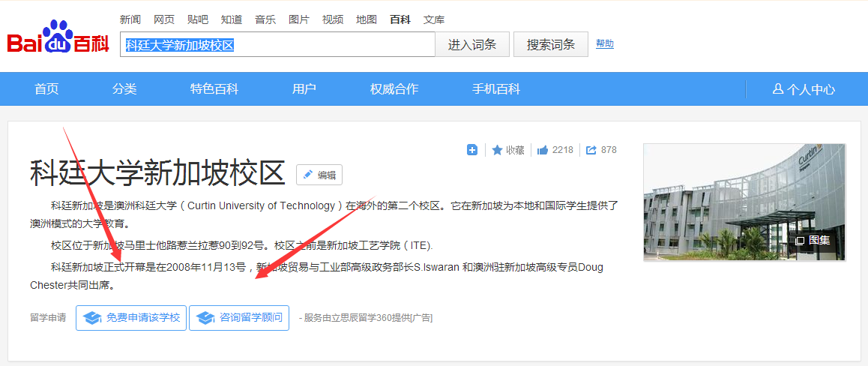Click the thumbs-up like icon
The height and width of the screenshot is (366, 868).
543,149
